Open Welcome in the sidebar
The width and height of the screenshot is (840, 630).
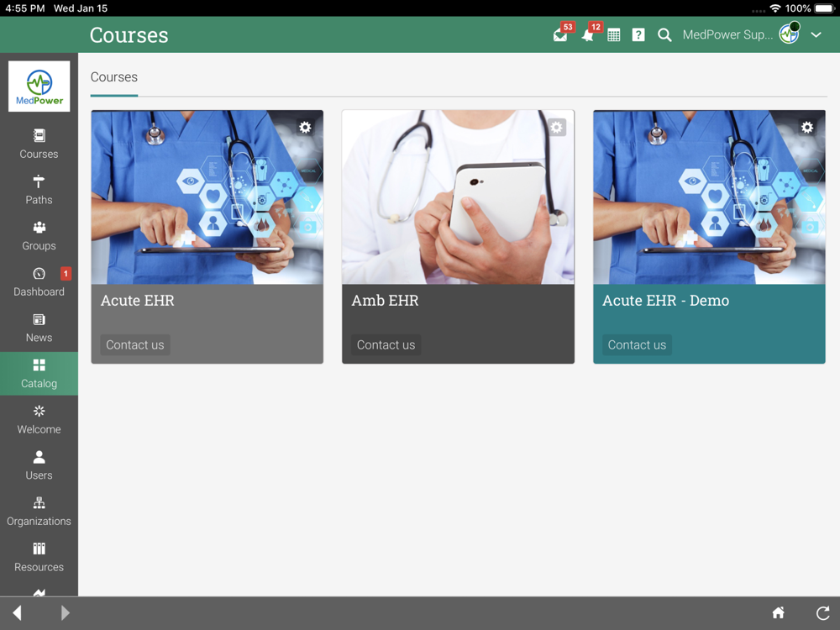click(x=39, y=420)
